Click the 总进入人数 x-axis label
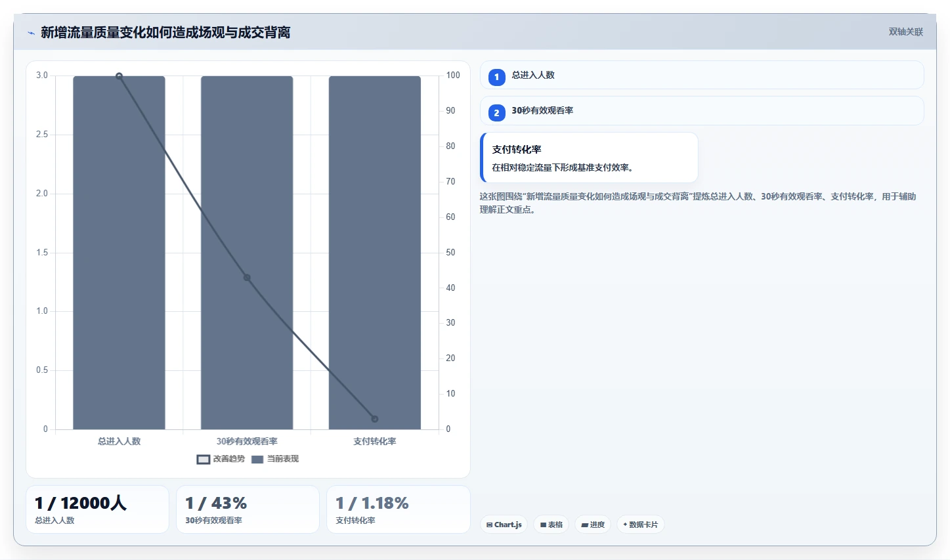 pyautogui.click(x=119, y=441)
